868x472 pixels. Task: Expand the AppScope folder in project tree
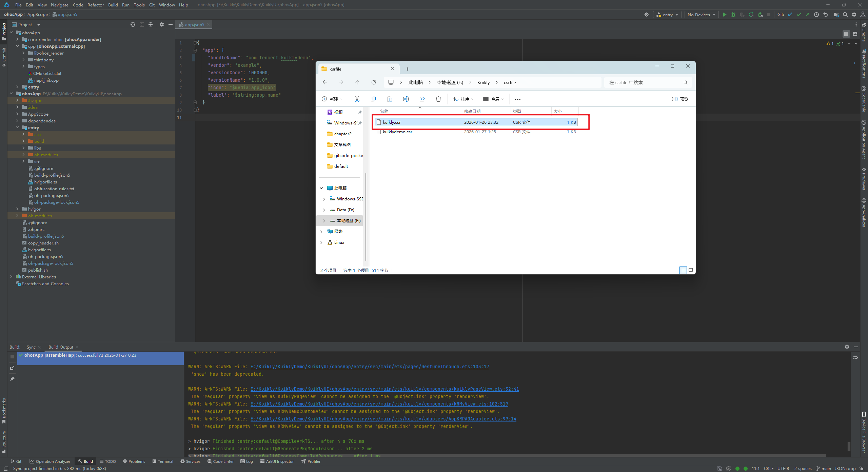[17, 114]
